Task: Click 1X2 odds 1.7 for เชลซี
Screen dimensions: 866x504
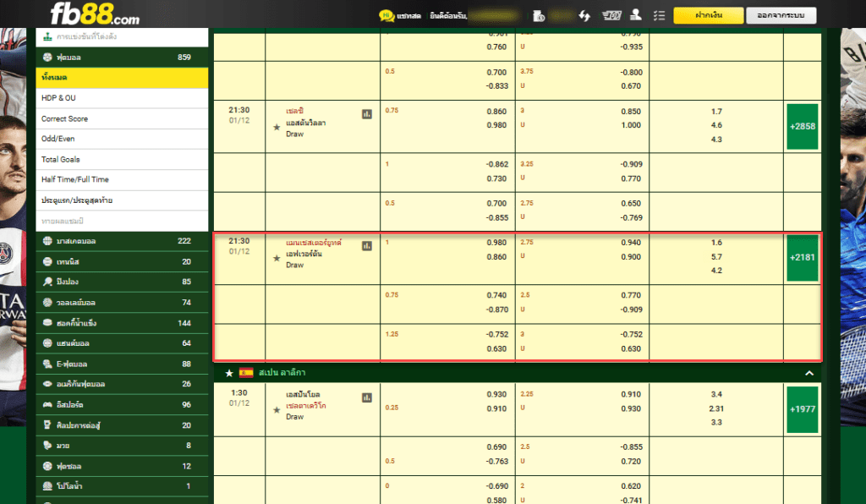Action: point(716,112)
